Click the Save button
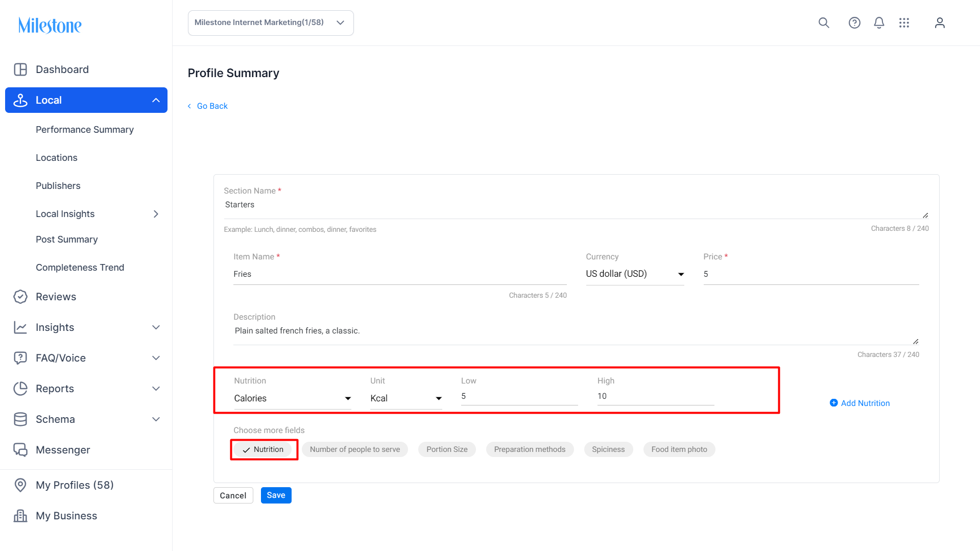Viewport: 980px width, 551px height. click(x=276, y=495)
